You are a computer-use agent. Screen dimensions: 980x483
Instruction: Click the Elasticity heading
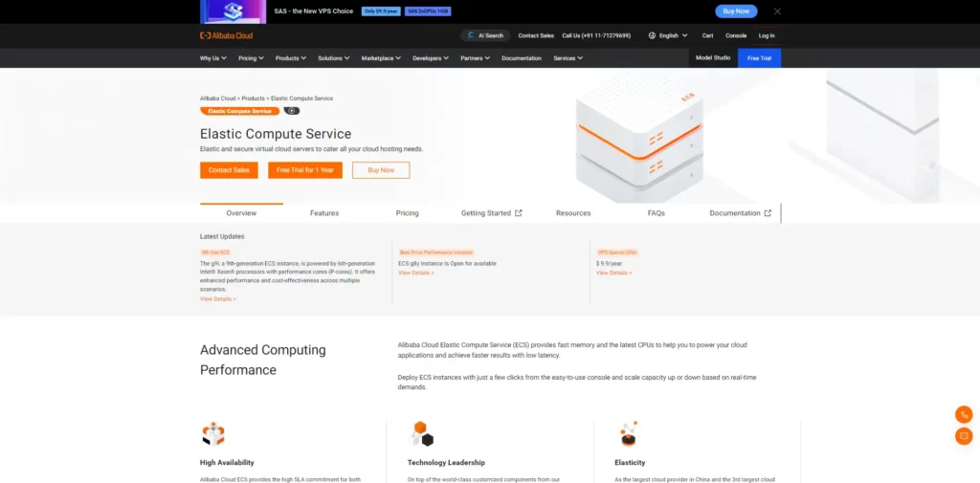(630, 463)
